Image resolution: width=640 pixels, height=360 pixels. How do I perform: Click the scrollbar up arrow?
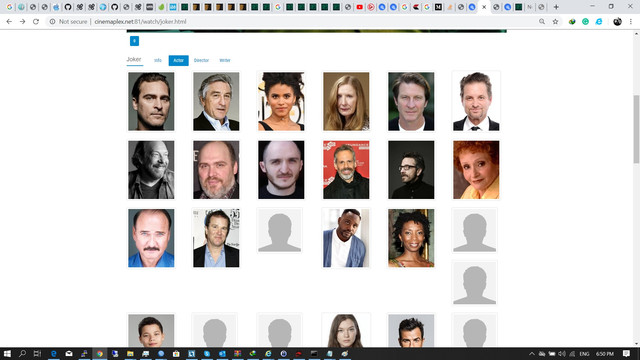(x=636, y=33)
